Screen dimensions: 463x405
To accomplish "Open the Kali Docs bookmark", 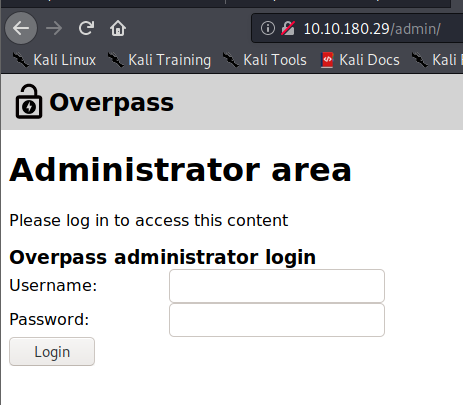I will tap(360, 60).
